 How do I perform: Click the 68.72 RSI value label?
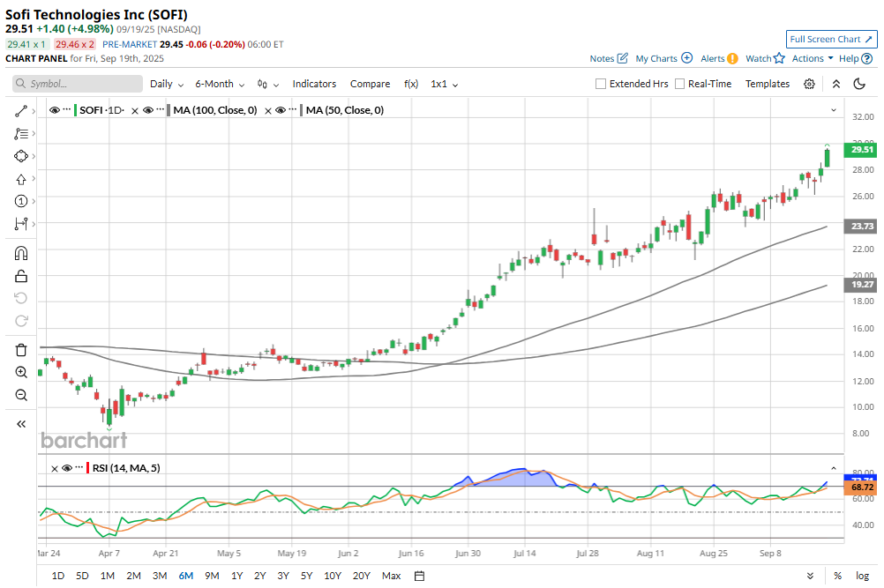tap(860, 488)
